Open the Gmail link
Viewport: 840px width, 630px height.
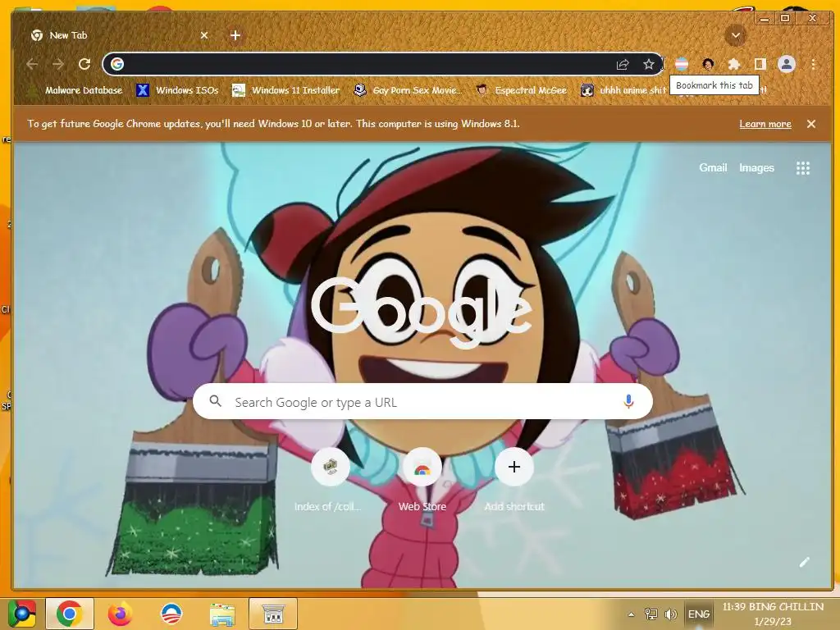pos(713,167)
